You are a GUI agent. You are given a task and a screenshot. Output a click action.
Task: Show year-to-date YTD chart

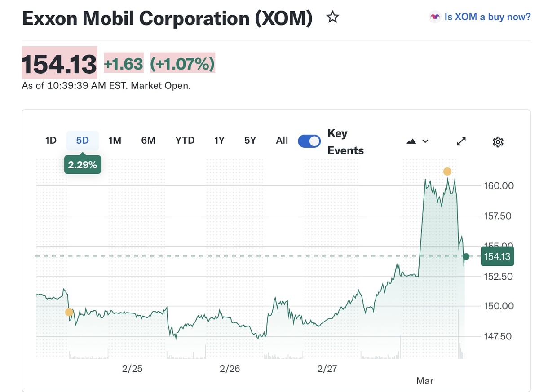coord(185,141)
